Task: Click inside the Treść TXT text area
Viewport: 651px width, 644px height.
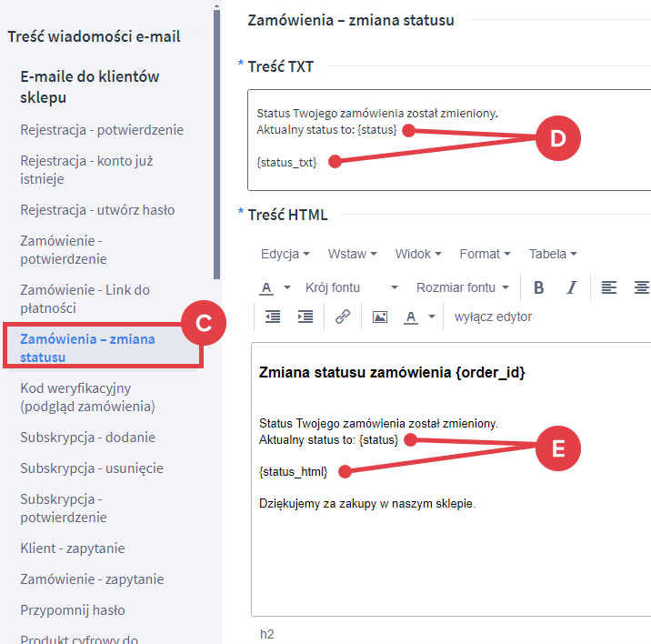Action: 449,140
